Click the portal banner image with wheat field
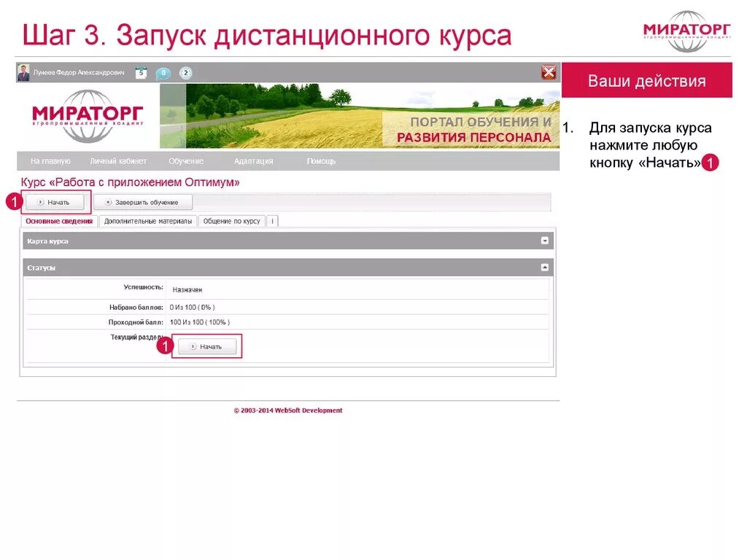The width and height of the screenshot is (747, 560). click(x=360, y=116)
